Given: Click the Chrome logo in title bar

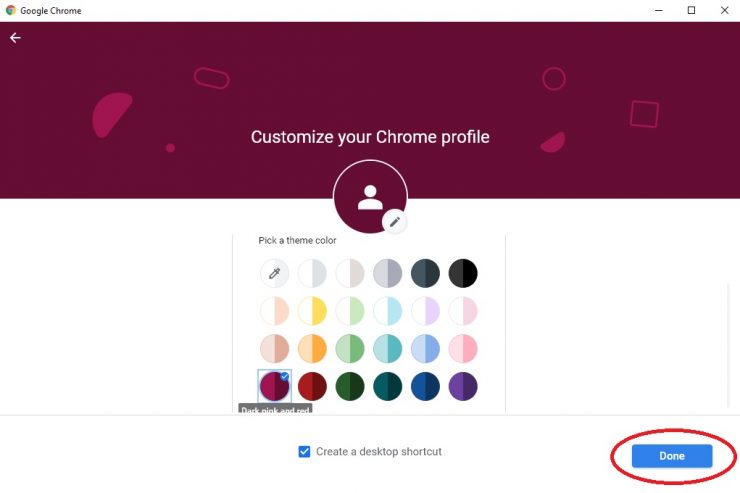Looking at the screenshot, I should click(10, 10).
